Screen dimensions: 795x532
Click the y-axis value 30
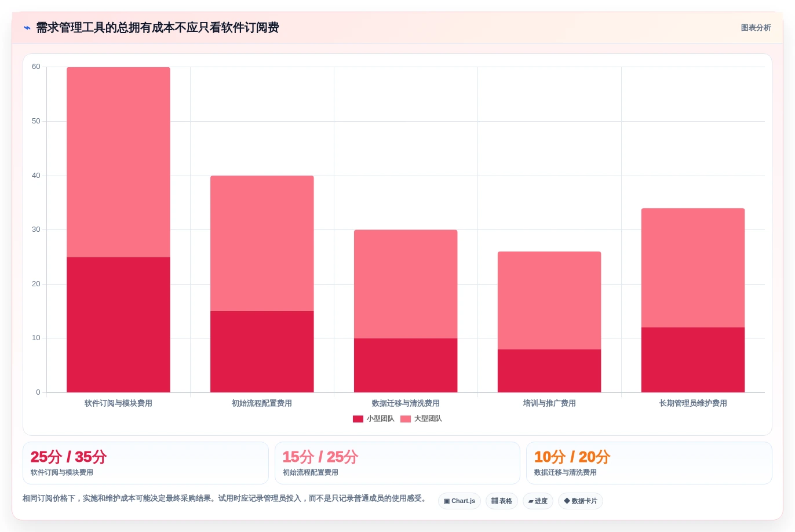pyautogui.click(x=36, y=229)
